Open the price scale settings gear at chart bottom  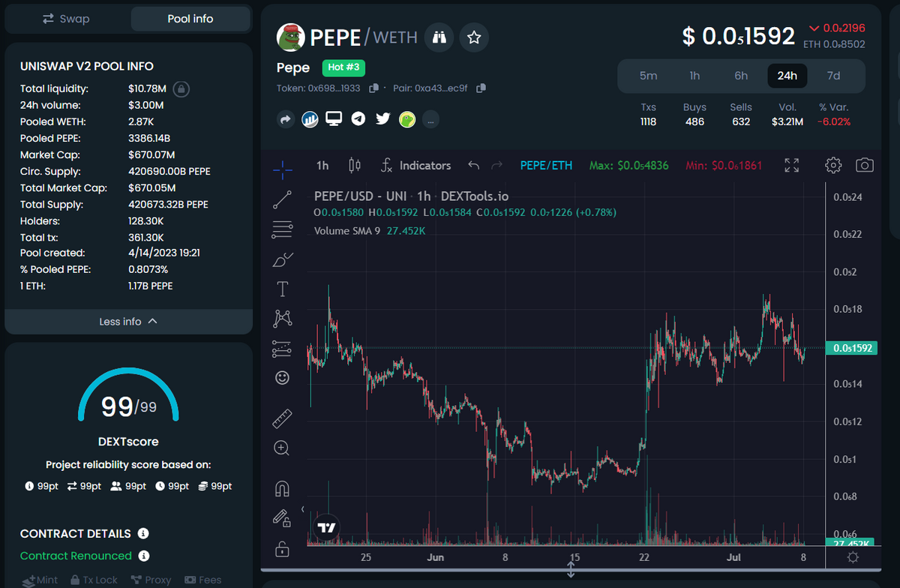click(853, 557)
